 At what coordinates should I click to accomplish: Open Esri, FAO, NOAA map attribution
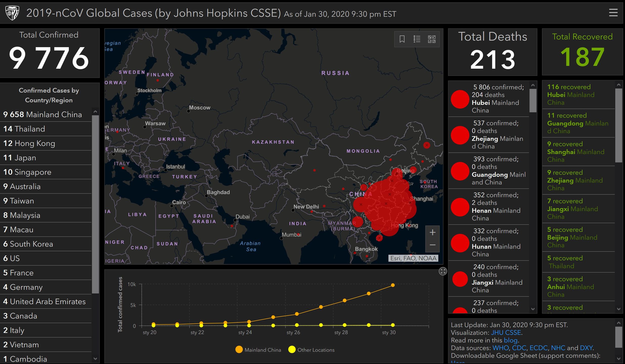pyautogui.click(x=413, y=258)
